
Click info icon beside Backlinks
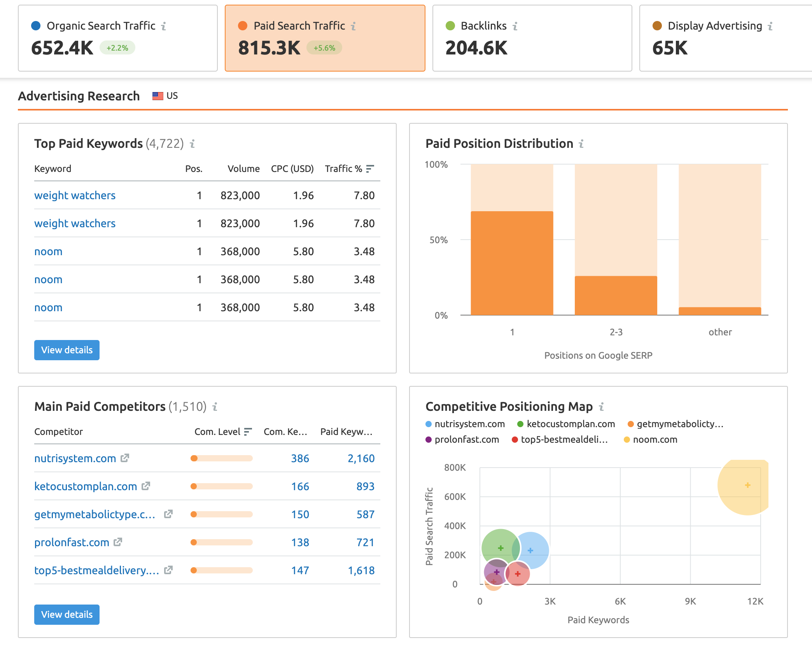click(515, 26)
